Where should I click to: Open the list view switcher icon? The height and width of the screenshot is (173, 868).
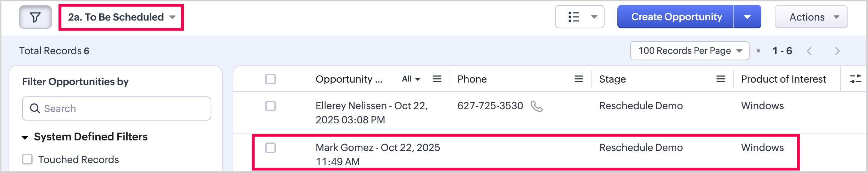(x=579, y=17)
